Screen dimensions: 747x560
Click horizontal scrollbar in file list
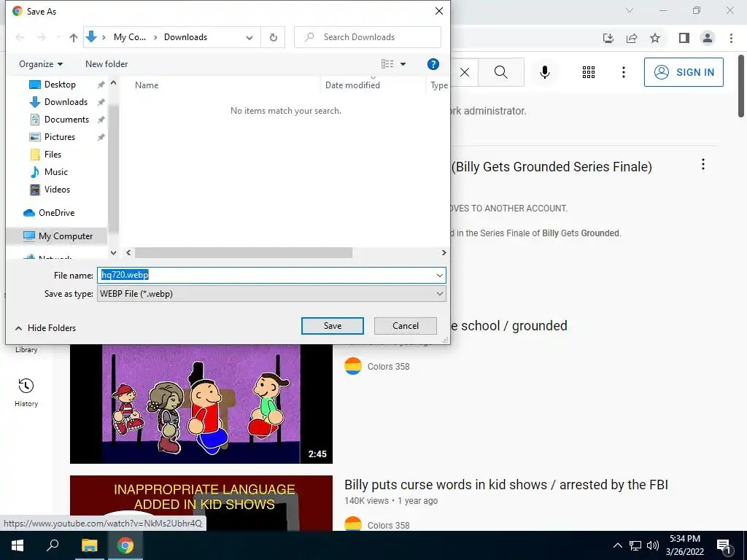tap(244, 253)
